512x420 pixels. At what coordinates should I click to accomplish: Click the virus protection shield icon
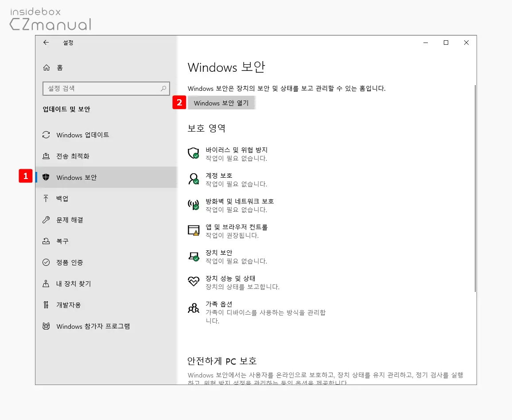click(193, 153)
